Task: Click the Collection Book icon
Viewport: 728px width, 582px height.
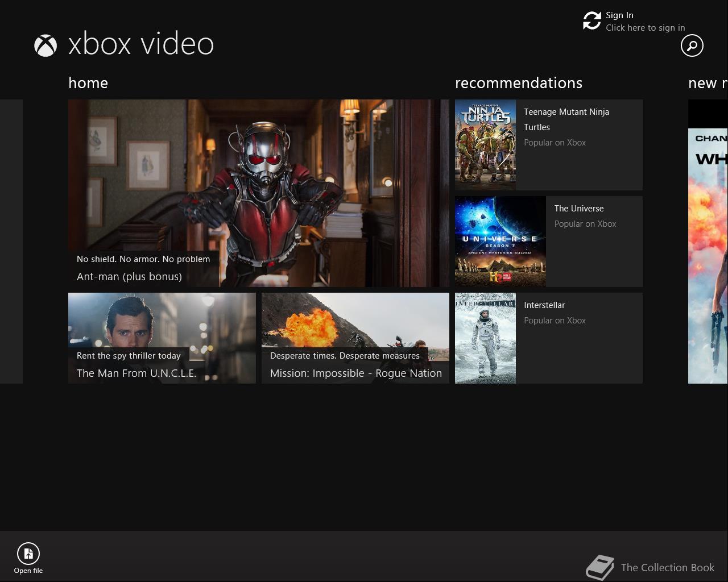Action: (x=601, y=567)
